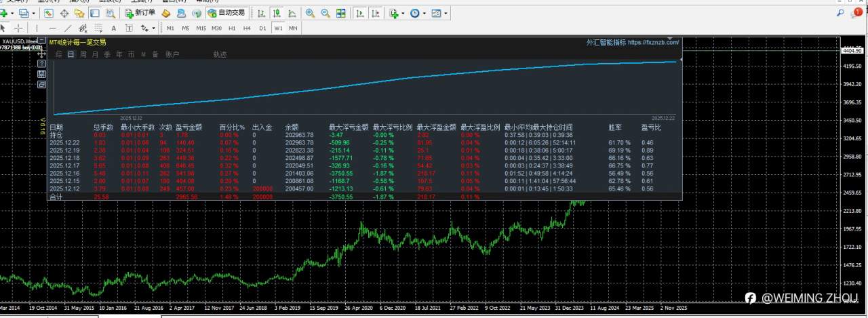Open the 日 daily statistics tab
The height and width of the screenshot is (318, 868).
point(71,54)
